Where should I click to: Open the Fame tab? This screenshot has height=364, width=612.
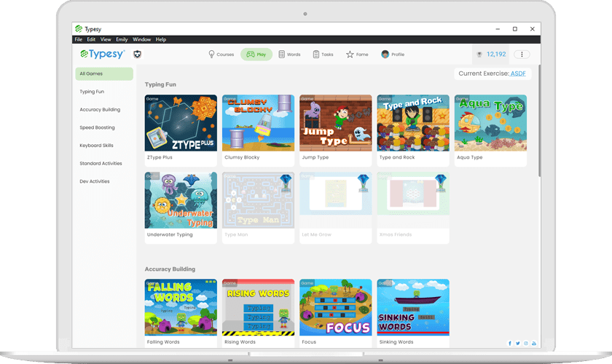click(x=357, y=54)
